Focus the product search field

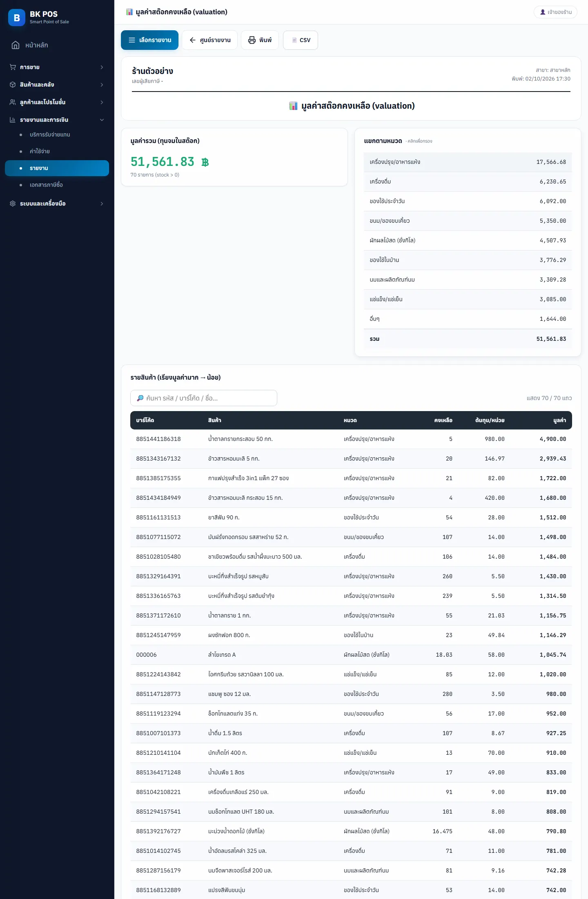click(204, 398)
